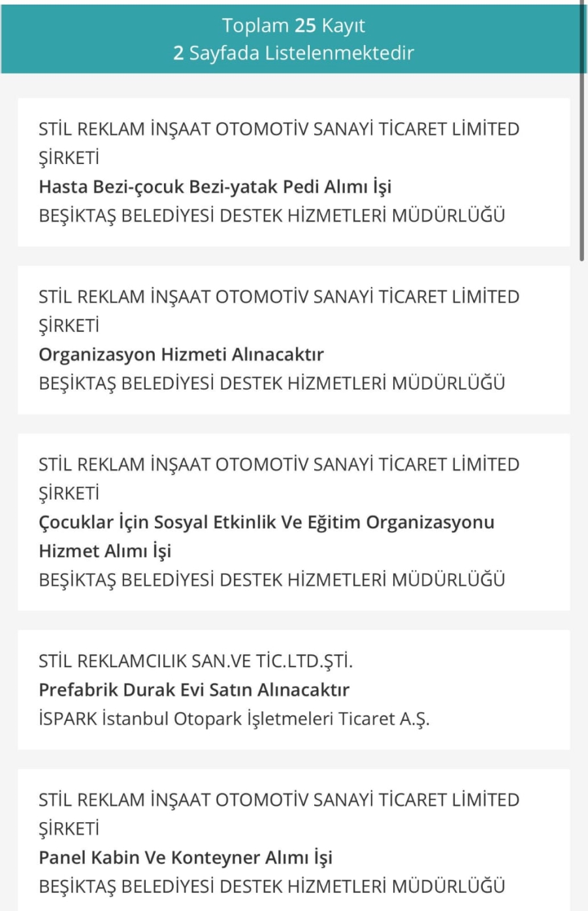Image resolution: width=588 pixels, height=911 pixels.
Task: Tap the company name above the Hasta Bezi listing
Action: [279, 143]
